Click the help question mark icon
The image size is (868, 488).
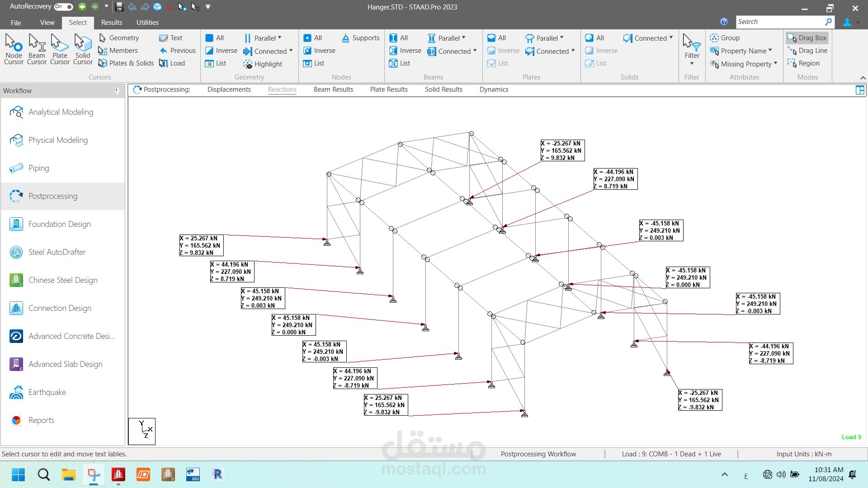click(724, 22)
